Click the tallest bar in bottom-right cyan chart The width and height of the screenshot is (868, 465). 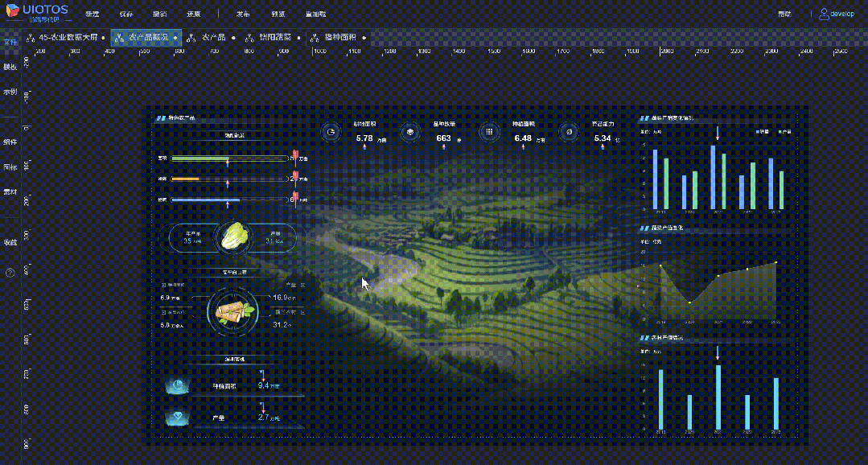718,397
